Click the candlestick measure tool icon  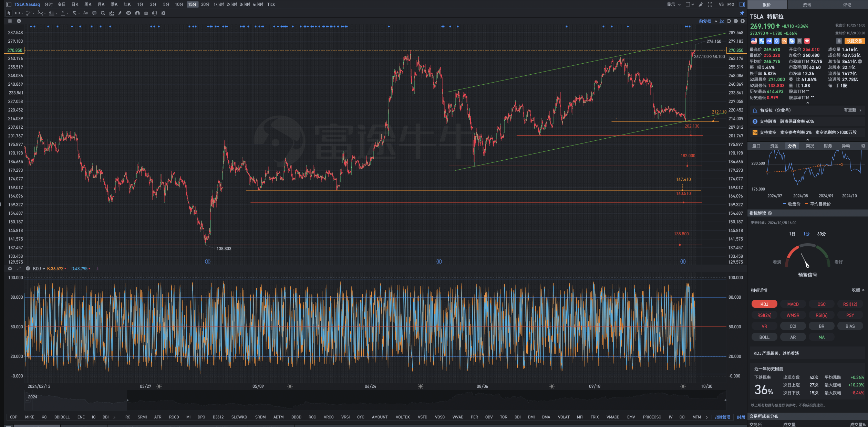[112, 13]
